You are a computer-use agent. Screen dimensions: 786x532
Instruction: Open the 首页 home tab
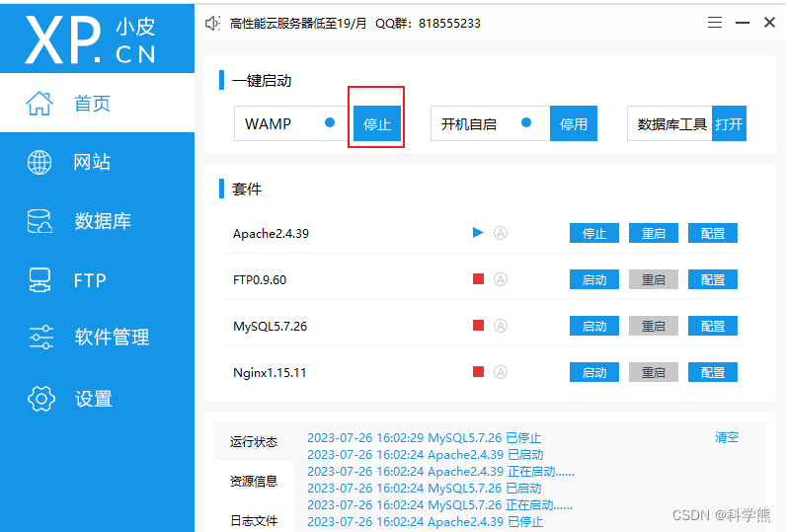97,103
